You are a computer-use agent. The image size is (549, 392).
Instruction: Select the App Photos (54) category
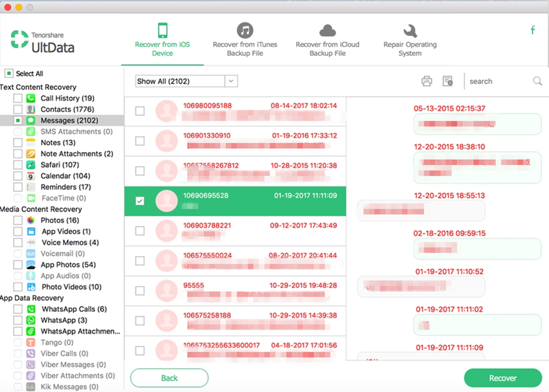pyautogui.click(x=68, y=265)
